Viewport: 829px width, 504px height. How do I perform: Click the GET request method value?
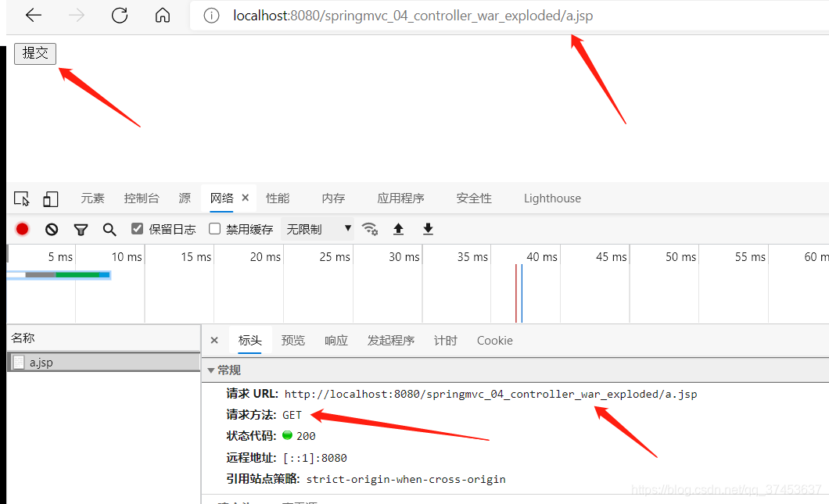(x=292, y=415)
